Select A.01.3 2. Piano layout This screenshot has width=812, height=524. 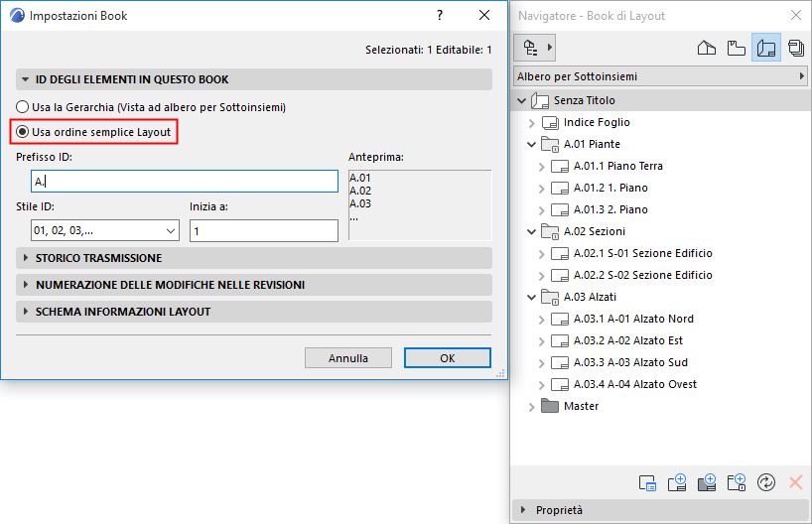[610, 209]
